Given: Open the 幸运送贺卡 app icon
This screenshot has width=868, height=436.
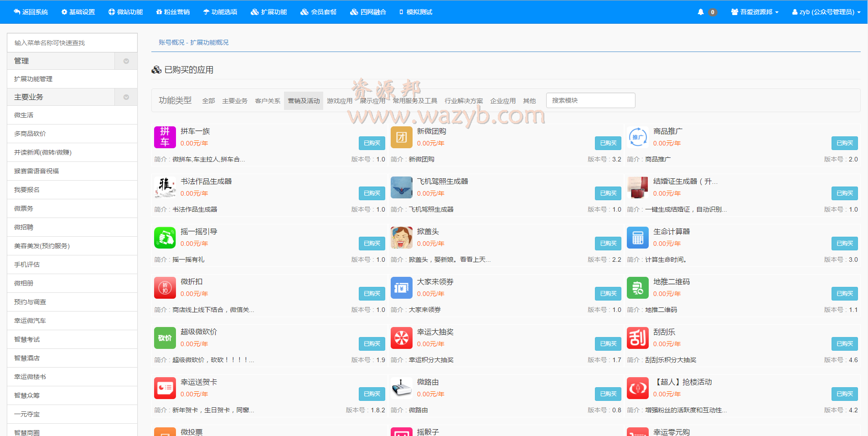Looking at the screenshot, I should pyautogui.click(x=165, y=388).
